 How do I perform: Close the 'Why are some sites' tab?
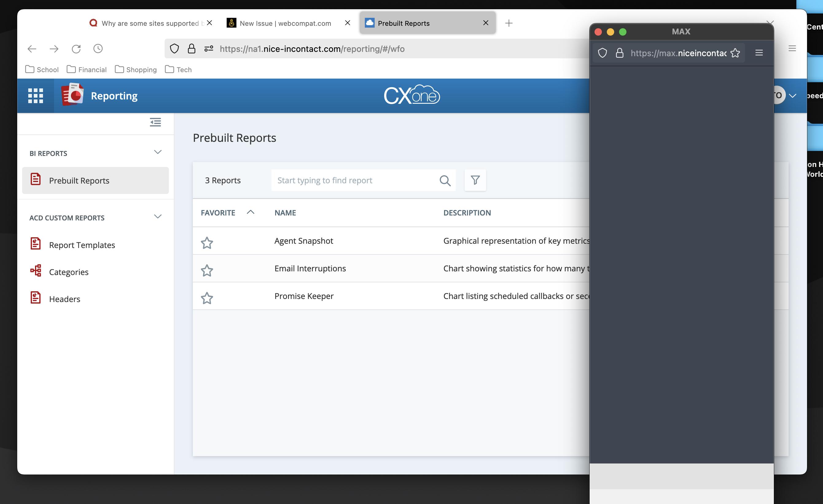pyautogui.click(x=209, y=23)
